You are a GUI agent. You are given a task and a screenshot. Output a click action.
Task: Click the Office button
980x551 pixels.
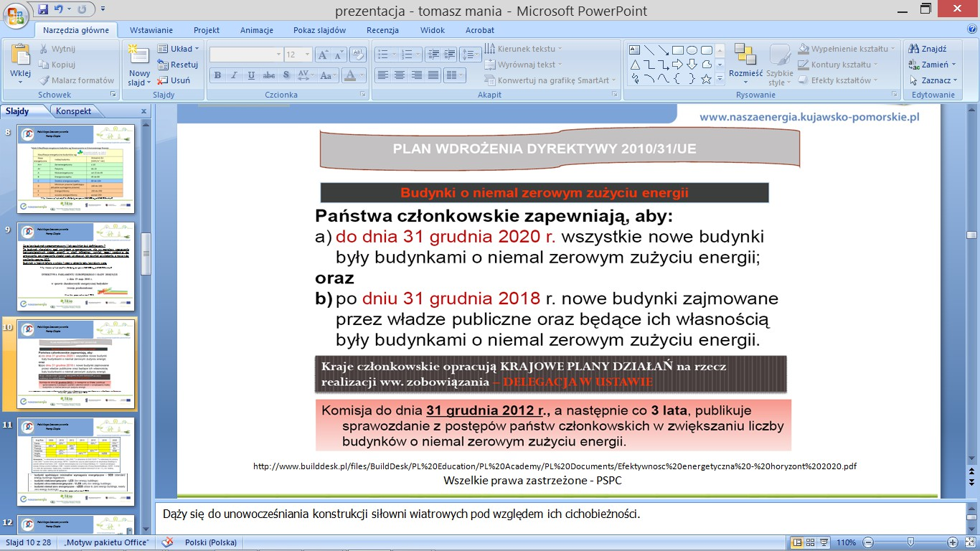pyautogui.click(x=16, y=14)
